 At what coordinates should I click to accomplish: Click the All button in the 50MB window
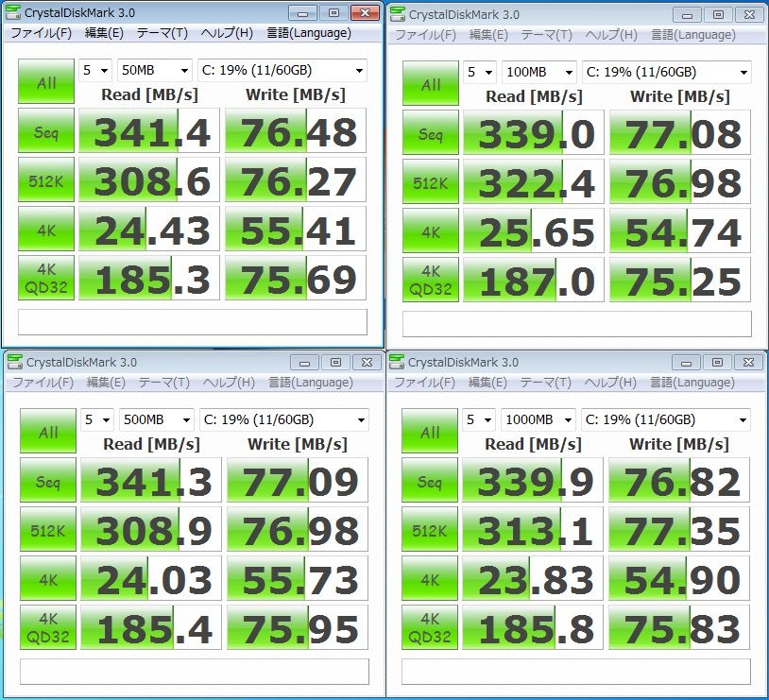pyautogui.click(x=46, y=81)
